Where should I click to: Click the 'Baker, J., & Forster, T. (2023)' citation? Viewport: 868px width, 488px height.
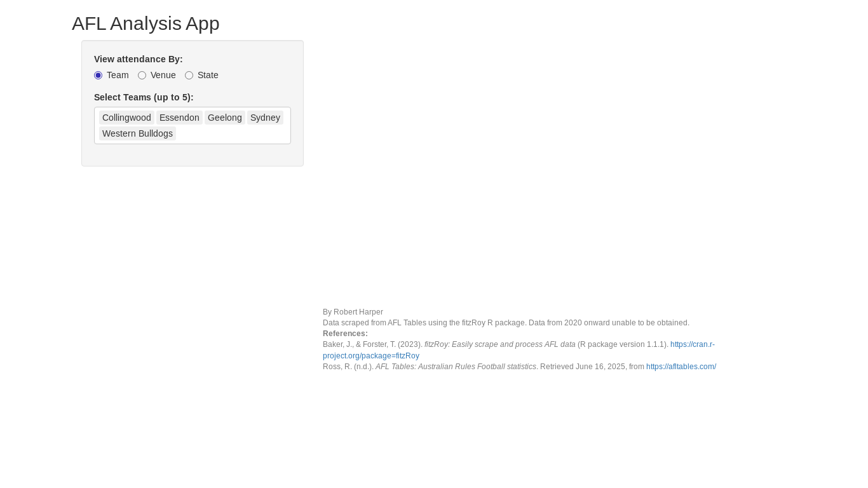(372, 344)
